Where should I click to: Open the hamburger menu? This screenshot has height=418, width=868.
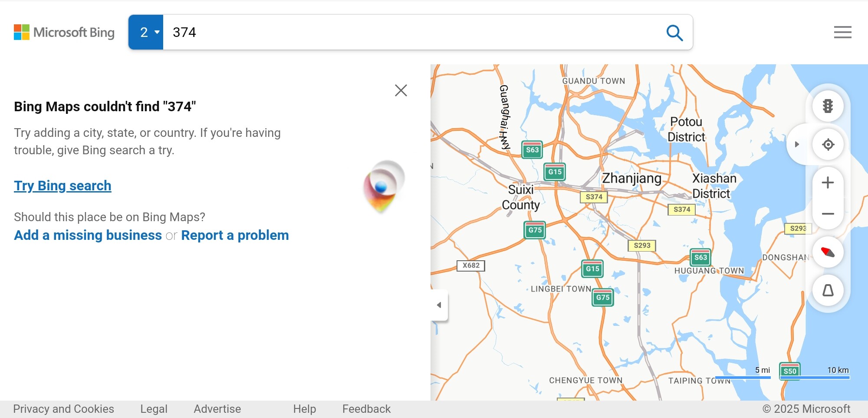[842, 32]
